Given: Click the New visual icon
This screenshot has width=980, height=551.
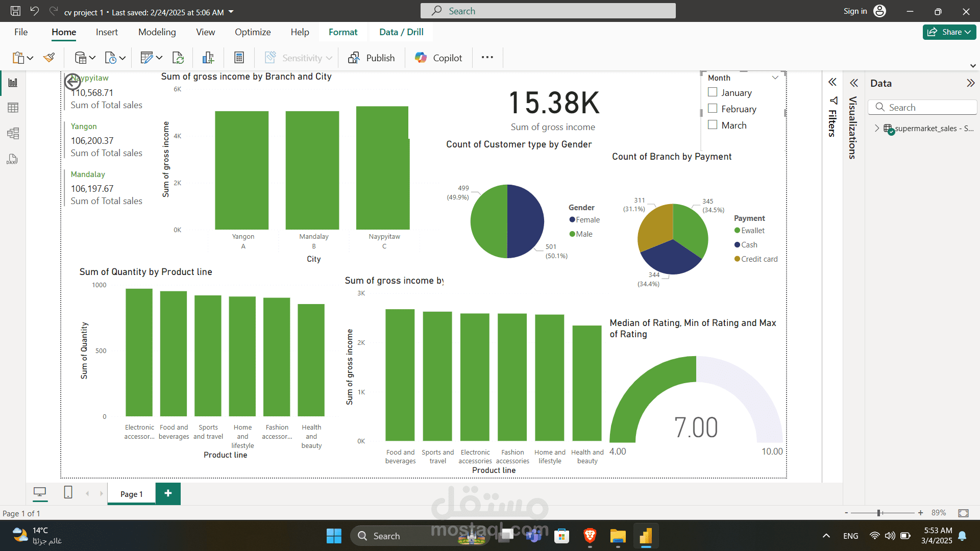Looking at the screenshot, I should [208, 58].
